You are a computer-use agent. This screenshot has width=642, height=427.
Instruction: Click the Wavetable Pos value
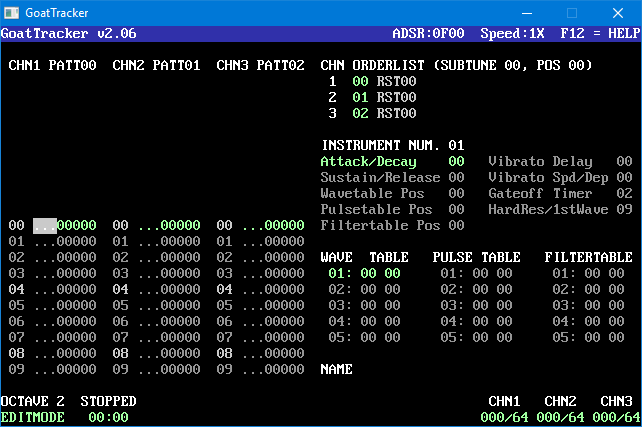pyautogui.click(x=456, y=193)
